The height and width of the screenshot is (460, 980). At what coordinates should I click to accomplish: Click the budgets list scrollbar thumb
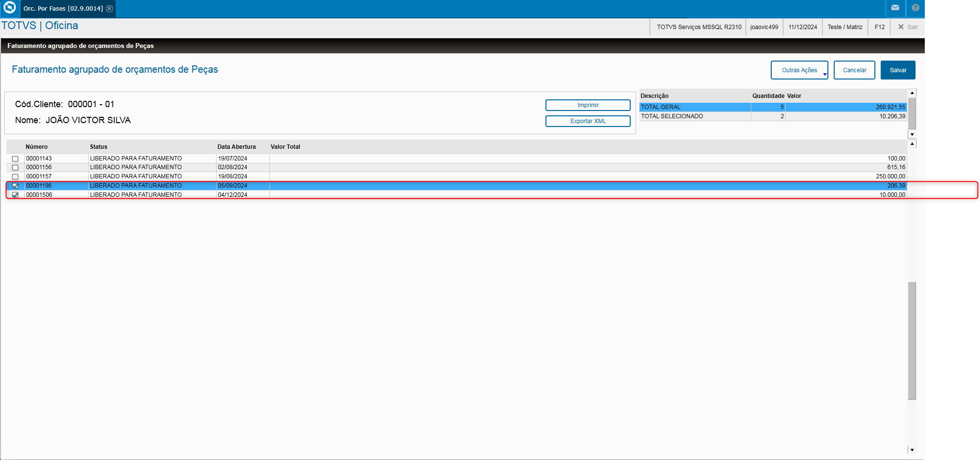pos(912,341)
